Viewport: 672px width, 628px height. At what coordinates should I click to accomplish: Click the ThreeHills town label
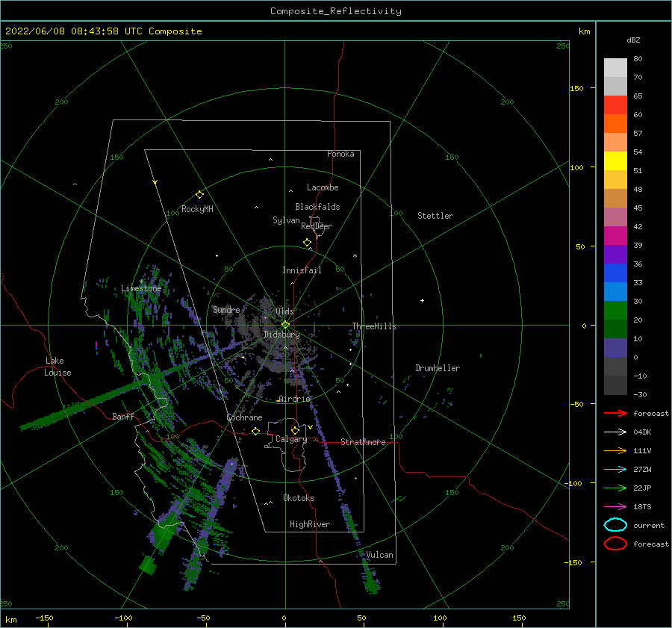374,326
